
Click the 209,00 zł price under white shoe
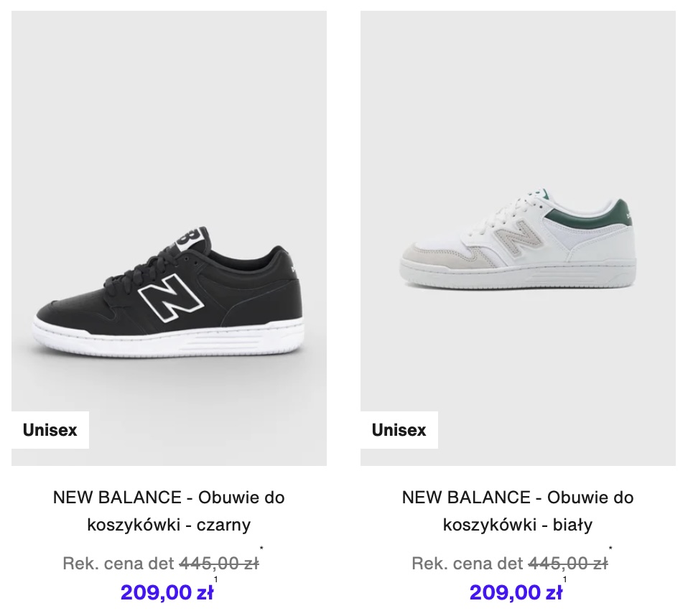[x=516, y=592]
